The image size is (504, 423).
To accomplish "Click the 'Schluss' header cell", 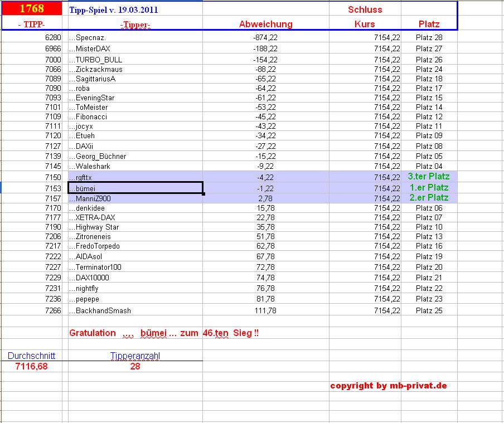I will pyautogui.click(x=365, y=9).
